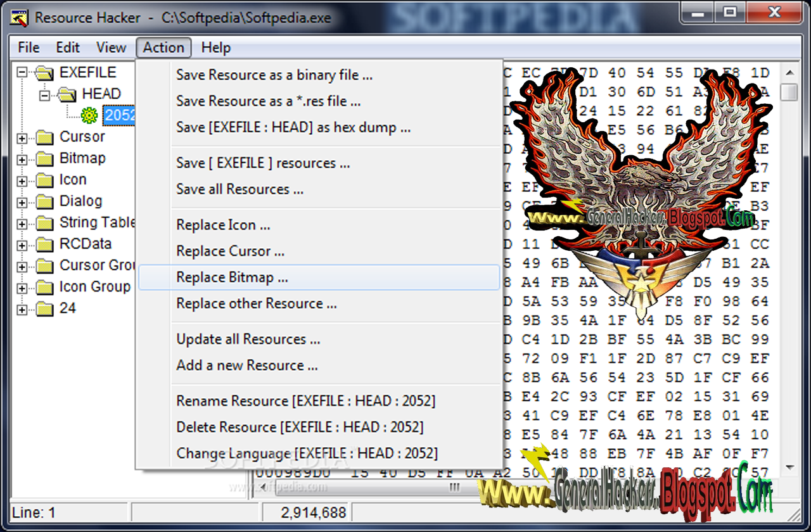Choose Add a new Resource
Image resolution: width=811 pixels, height=532 pixels.
[x=319, y=365]
